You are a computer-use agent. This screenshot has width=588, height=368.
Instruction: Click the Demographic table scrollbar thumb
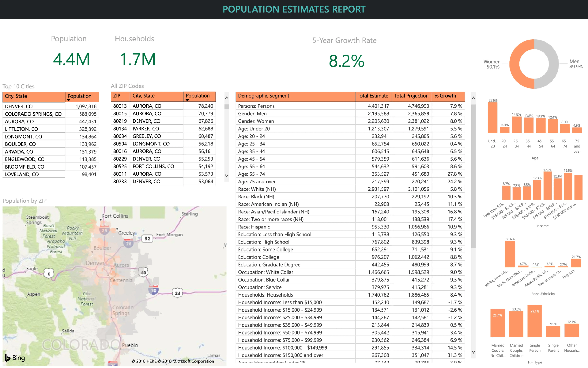(473, 176)
